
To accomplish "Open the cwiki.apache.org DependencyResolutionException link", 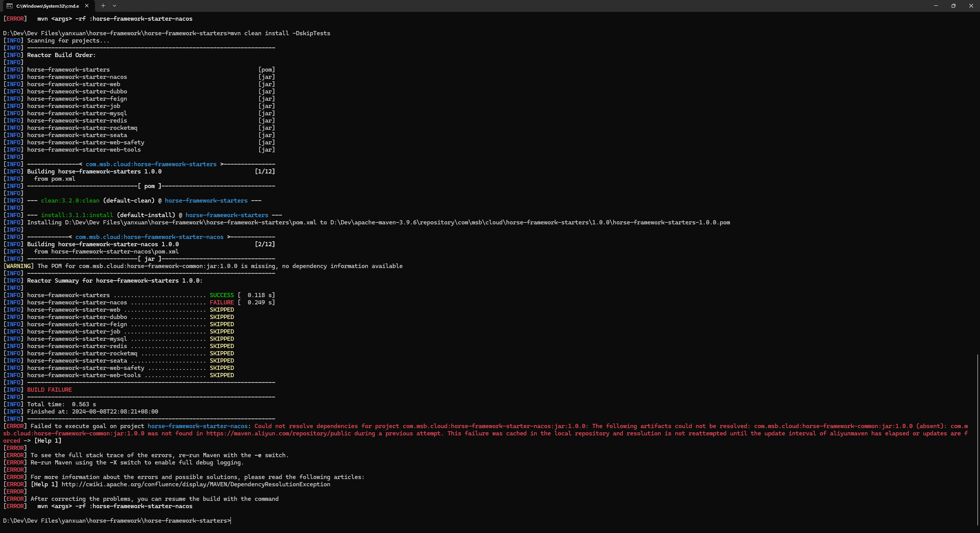I will 196,484.
